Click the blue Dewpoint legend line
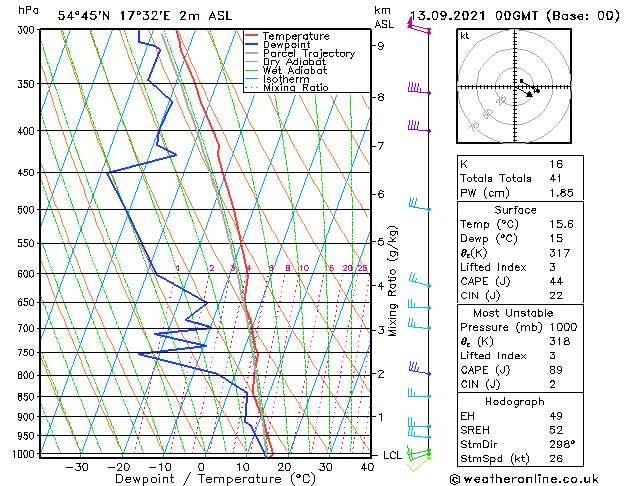629x486 pixels. (x=251, y=45)
